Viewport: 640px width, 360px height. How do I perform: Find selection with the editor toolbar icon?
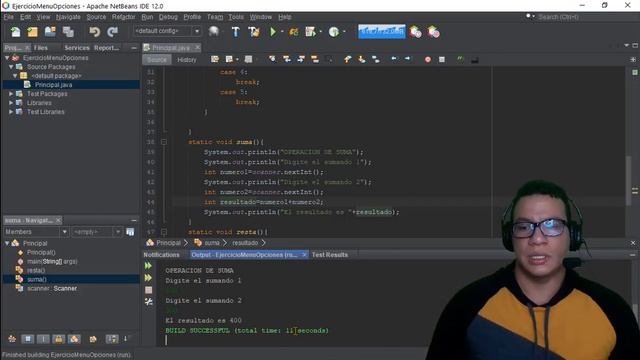(x=272, y=60)
